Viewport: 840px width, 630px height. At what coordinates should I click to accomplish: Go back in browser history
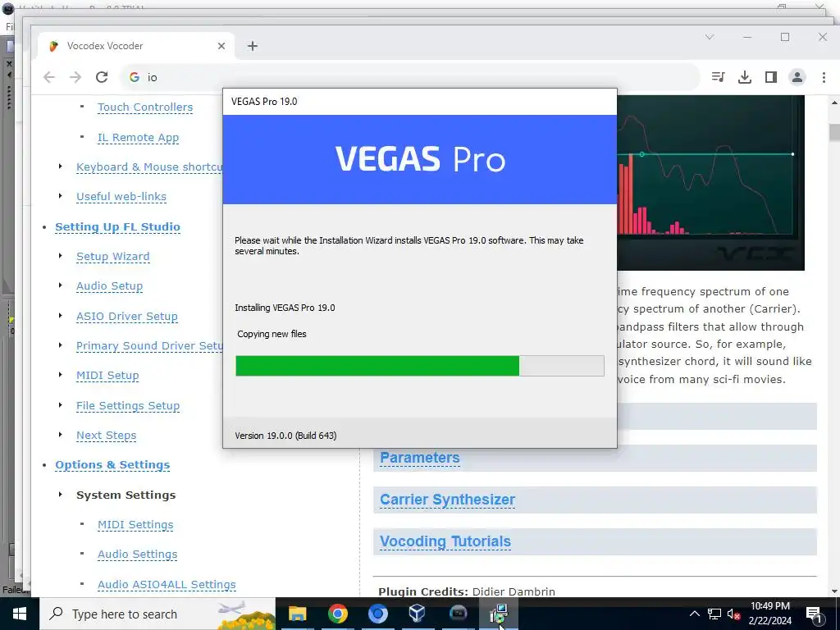49,77
